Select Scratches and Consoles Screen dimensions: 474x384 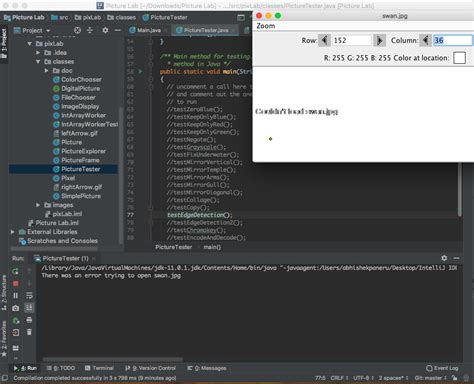click(62, 241)
